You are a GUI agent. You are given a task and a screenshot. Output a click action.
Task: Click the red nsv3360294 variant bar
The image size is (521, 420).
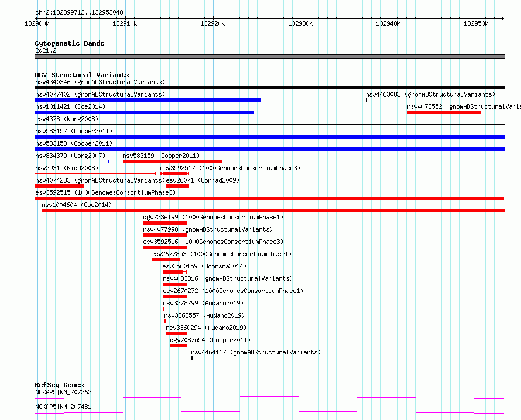pyautogui.click(x=176, y=333)
